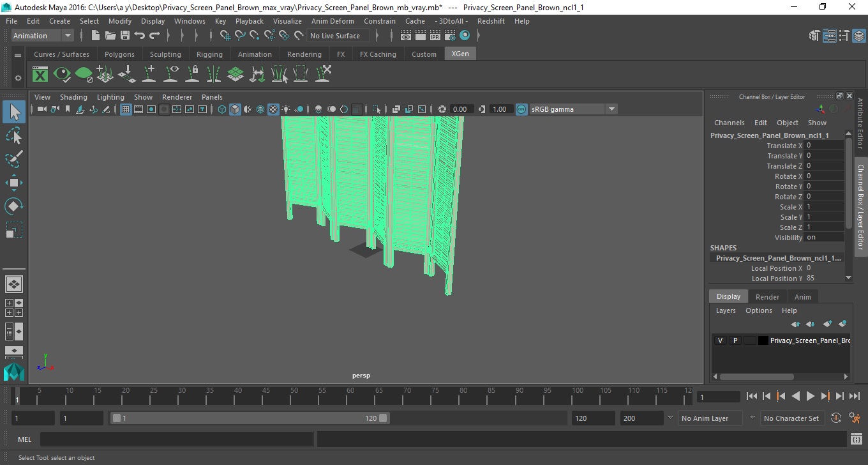Open shelf settings gear icon
Image resolution: width=868 pixels, height=465 pixels.
tap(18, 78)
